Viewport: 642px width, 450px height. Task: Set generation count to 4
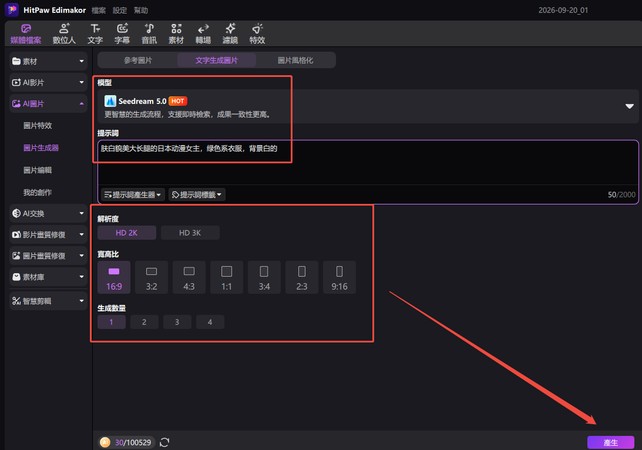pyautogui.click(x=210, y=322)
